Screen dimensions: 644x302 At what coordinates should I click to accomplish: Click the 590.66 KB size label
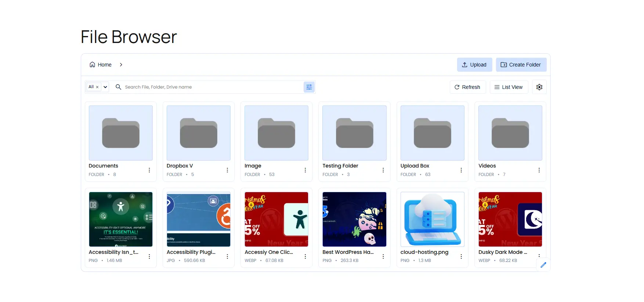click(x=195, y=260)
